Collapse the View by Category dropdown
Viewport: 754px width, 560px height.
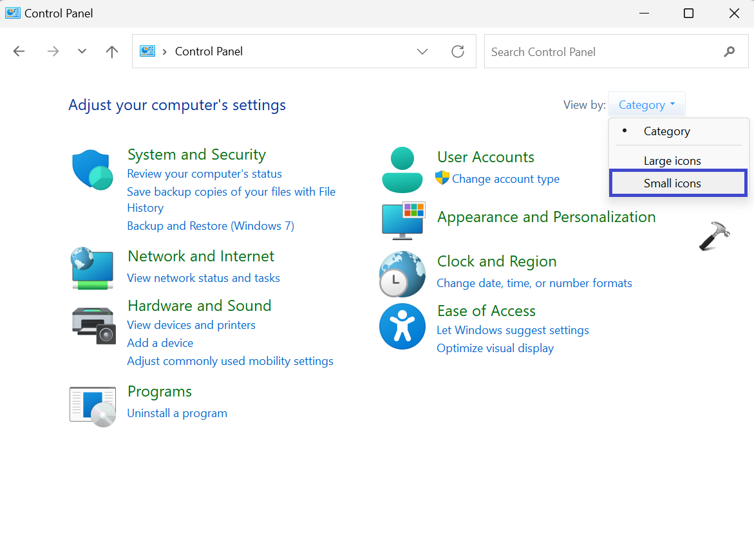(x=646, y=105)
